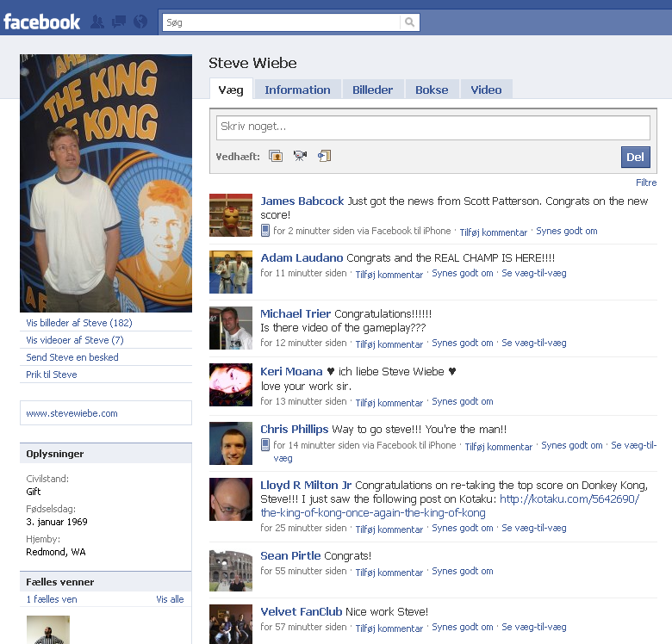The width and height of the screenshot is (672, 644).
Task: Click the 'Oplysninger' section header
Action: (x=105, y=454)
